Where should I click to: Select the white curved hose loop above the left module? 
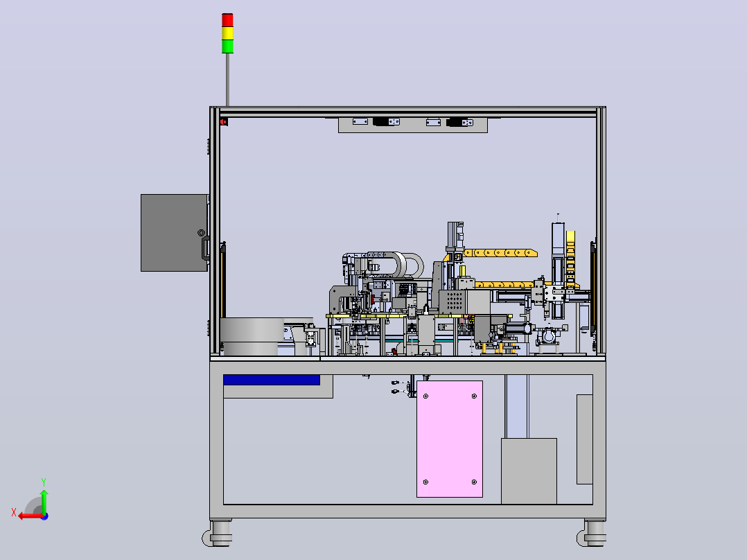401,265
